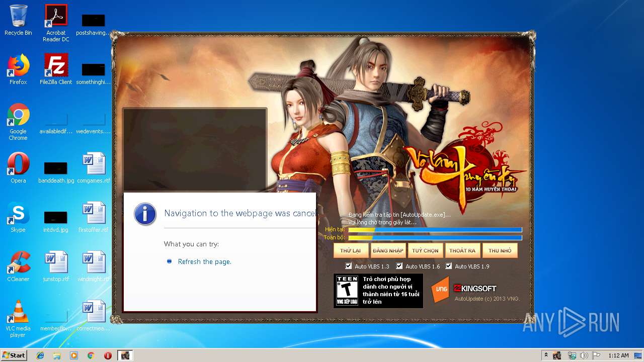Launch Acrobat Reader DC shortcut
The image size is (644, 362).
(56, 23)
